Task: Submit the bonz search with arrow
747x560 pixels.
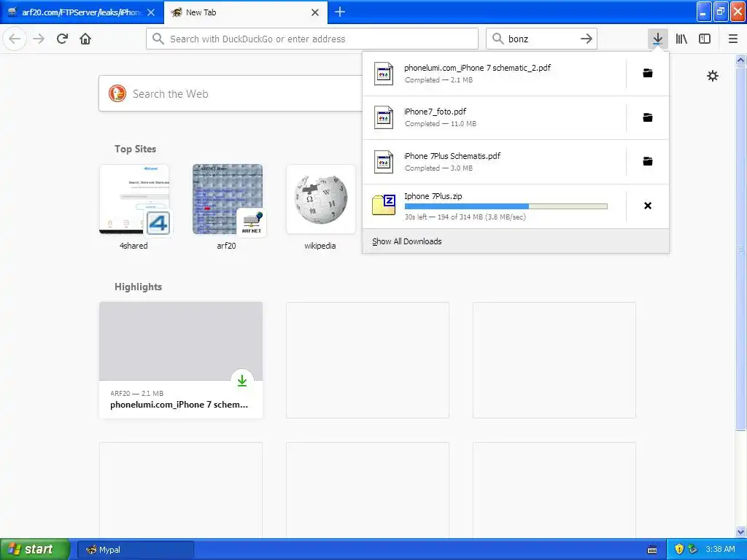Action: [587, 39]
